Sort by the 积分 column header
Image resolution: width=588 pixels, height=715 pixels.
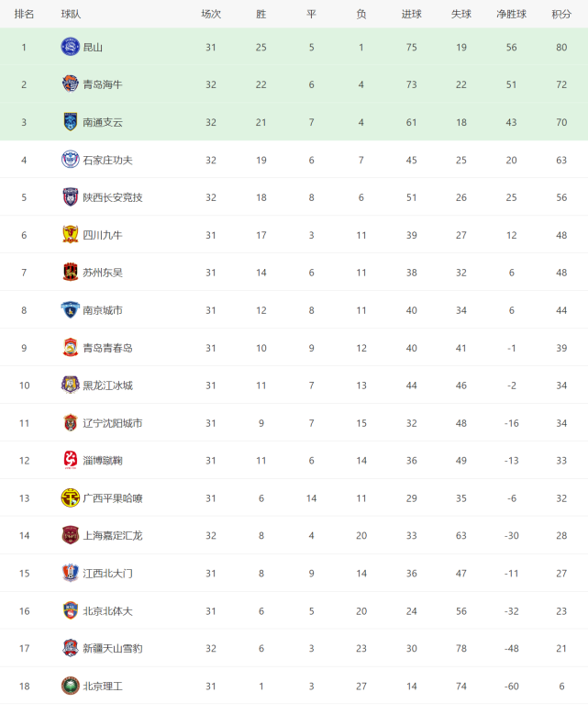point(561,14)
